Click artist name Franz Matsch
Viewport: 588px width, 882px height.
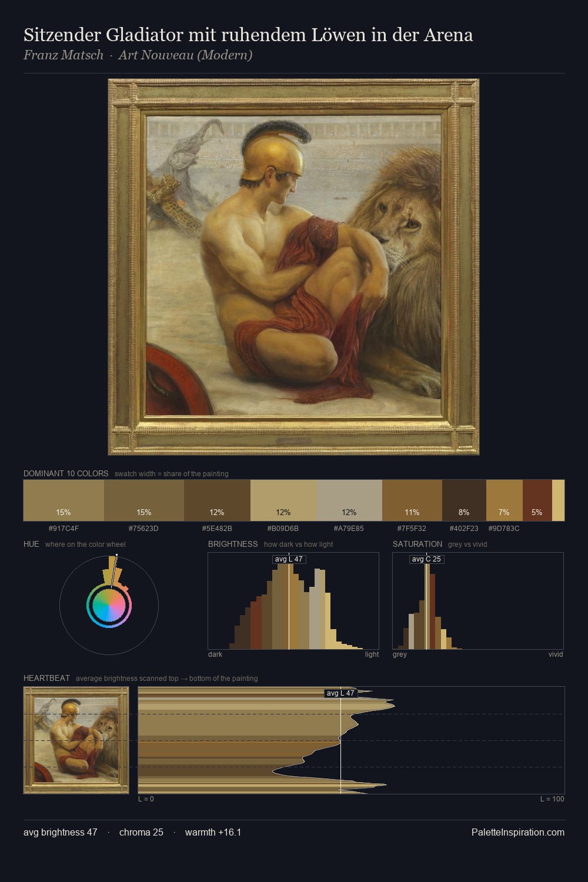(x=64, y=55)
